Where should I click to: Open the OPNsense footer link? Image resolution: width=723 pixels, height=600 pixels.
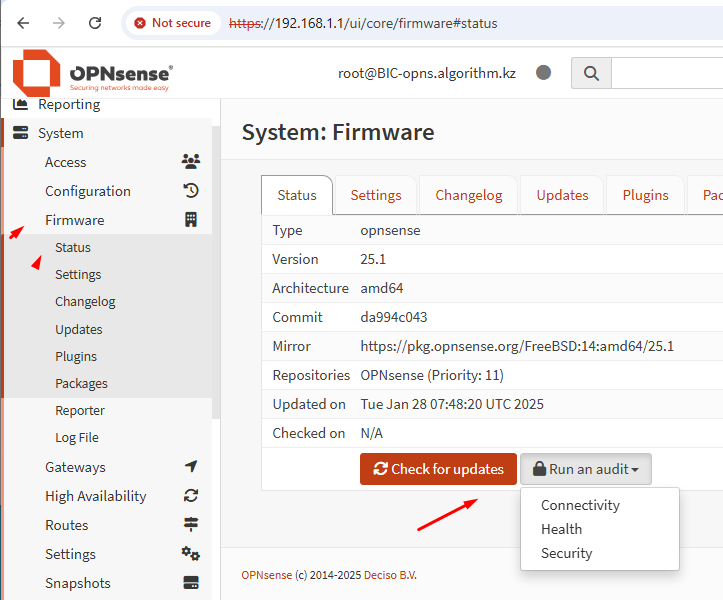pyautogui.click(x=267, y=575)
